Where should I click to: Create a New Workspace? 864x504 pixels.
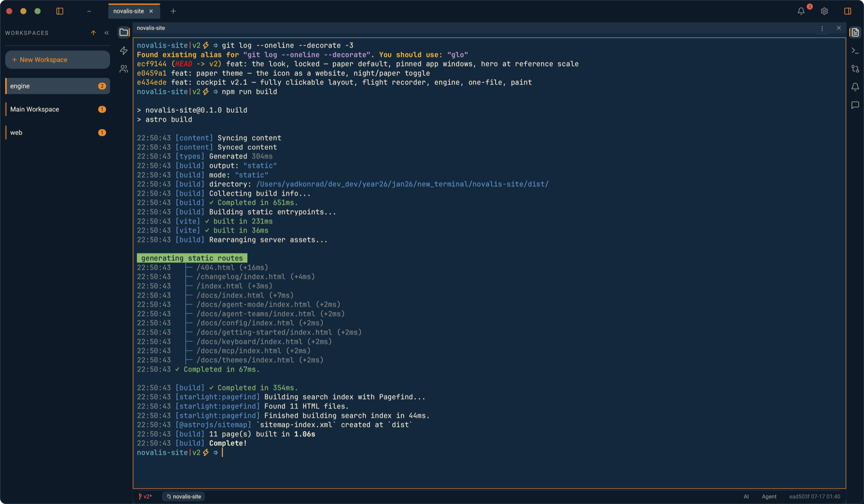pyautogui.click(x=58, y=60)
